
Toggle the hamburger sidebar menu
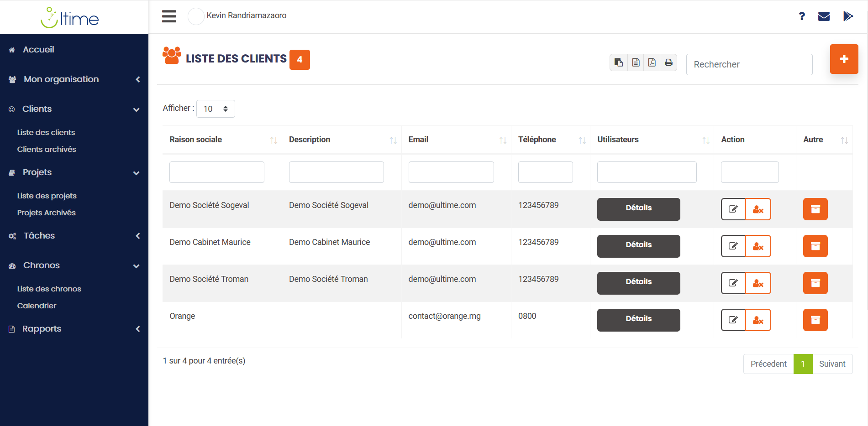[169, 16]
